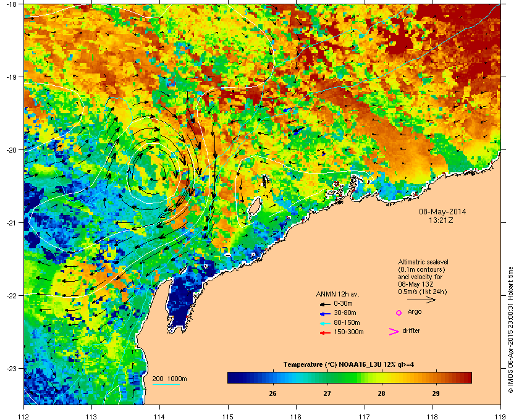Click the '200 1000m' isobath label

pyautogui.click(x=169, y=379)
